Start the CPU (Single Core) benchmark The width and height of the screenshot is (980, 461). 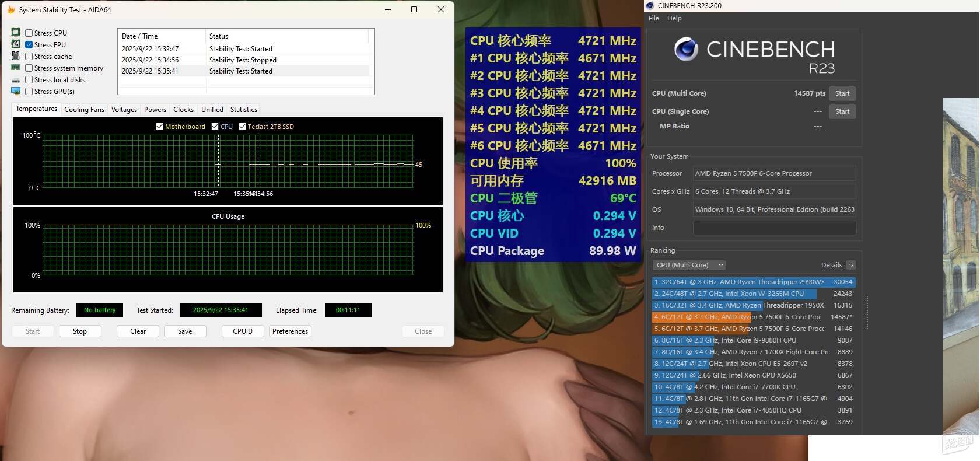[x=842, y=111]
